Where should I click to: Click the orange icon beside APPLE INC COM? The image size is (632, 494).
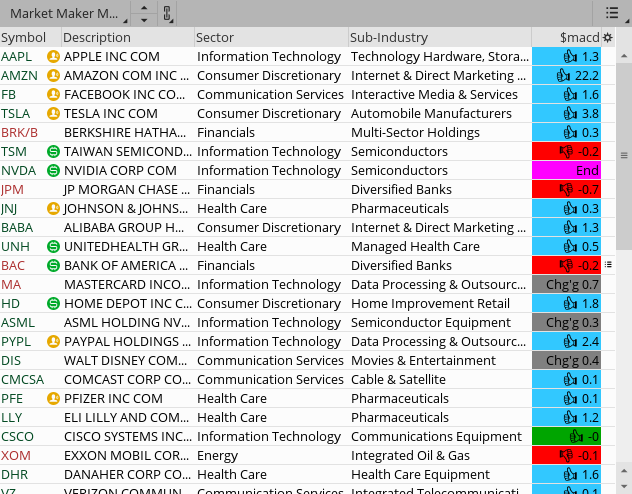tap(53, 57)
